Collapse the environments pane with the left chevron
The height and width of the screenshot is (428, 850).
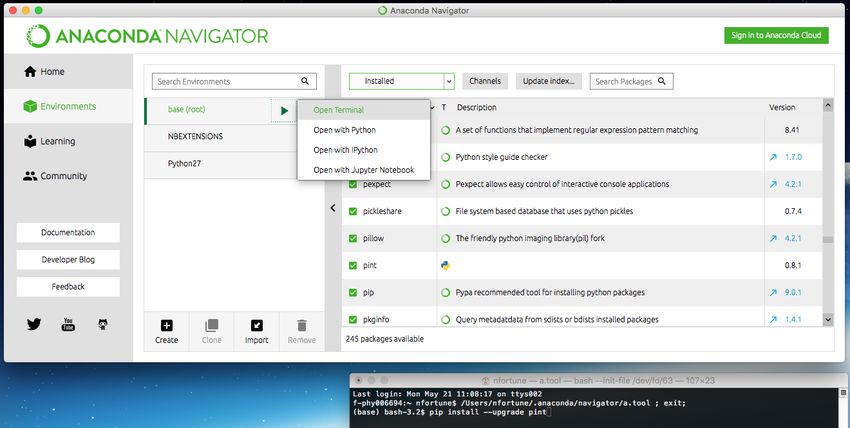pos(333,208)
